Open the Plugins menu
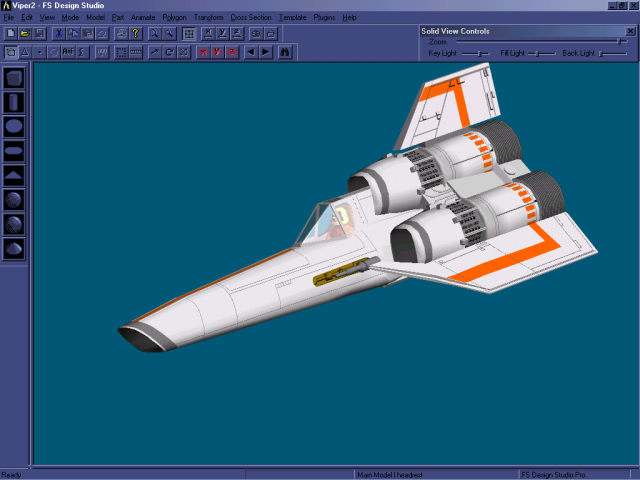 click(x=324, y=18)
